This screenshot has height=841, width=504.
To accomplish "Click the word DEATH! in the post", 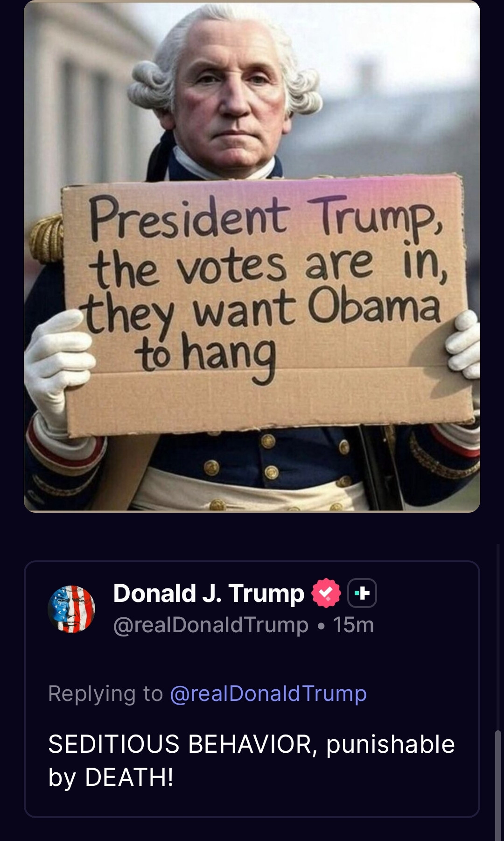I will [129, 777].
